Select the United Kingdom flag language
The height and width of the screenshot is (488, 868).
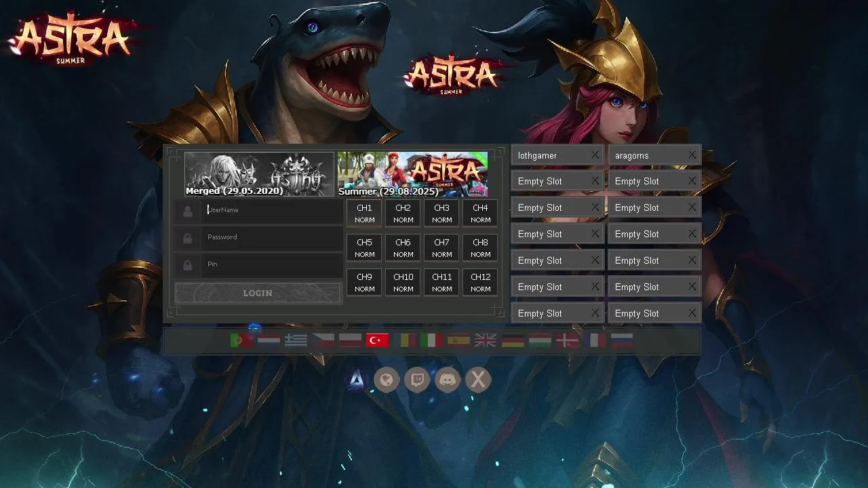(486, 340)
